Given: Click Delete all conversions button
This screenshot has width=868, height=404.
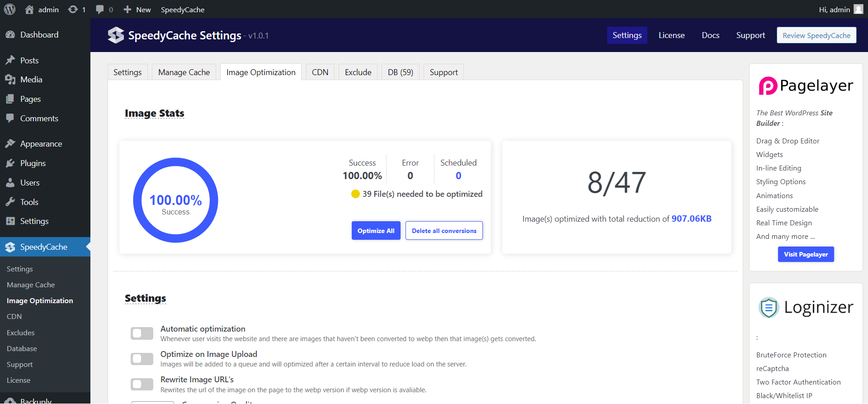Looking at the screenshot, I should [x=444, y=231].
